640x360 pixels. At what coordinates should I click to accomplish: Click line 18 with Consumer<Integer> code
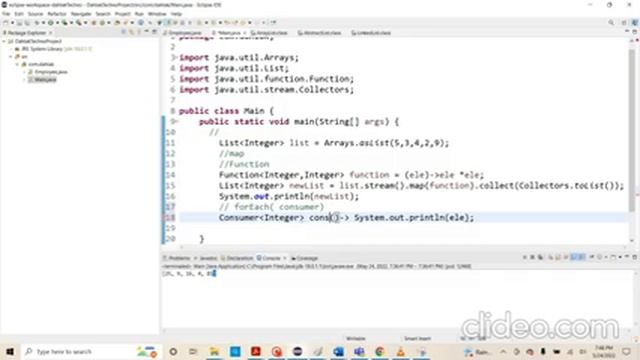coord(346,218)
